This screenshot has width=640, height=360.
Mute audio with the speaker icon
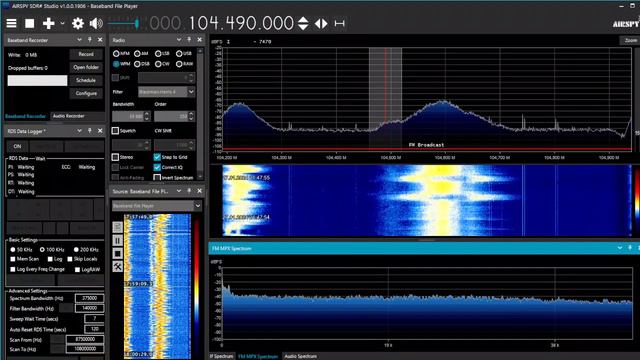(96, 23)
